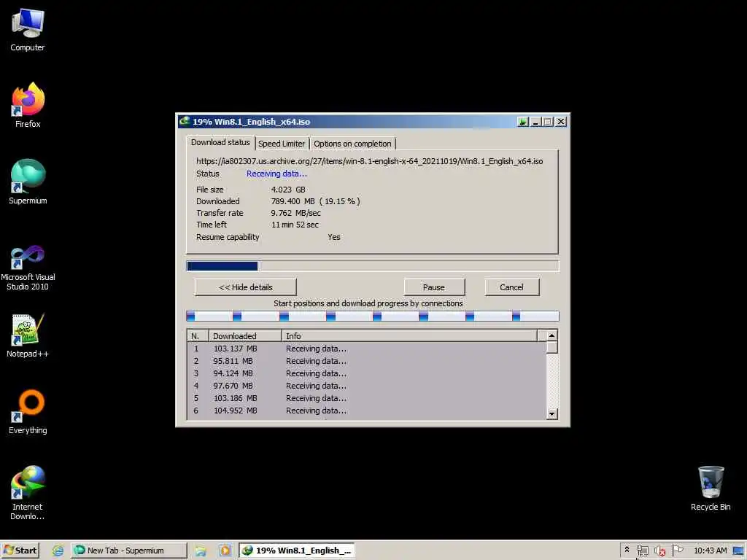Click the 9.762 MB/sec transfer rate value

(296, 214)
